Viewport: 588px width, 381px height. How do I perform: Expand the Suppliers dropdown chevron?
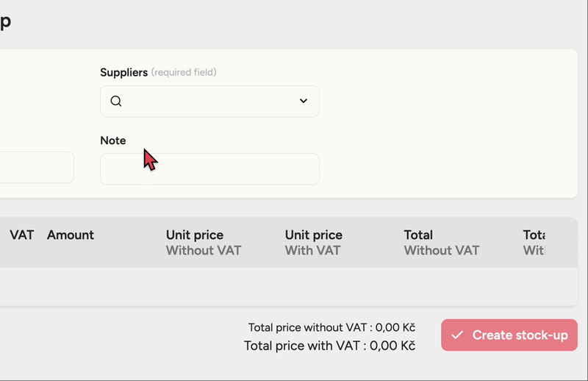[304, 102]
